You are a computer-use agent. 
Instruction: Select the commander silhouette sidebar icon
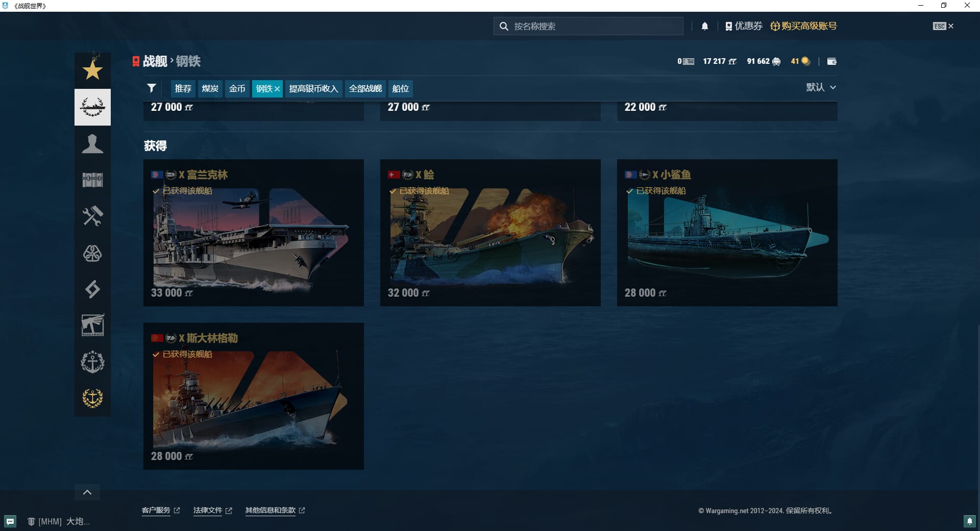click(92, 144)
